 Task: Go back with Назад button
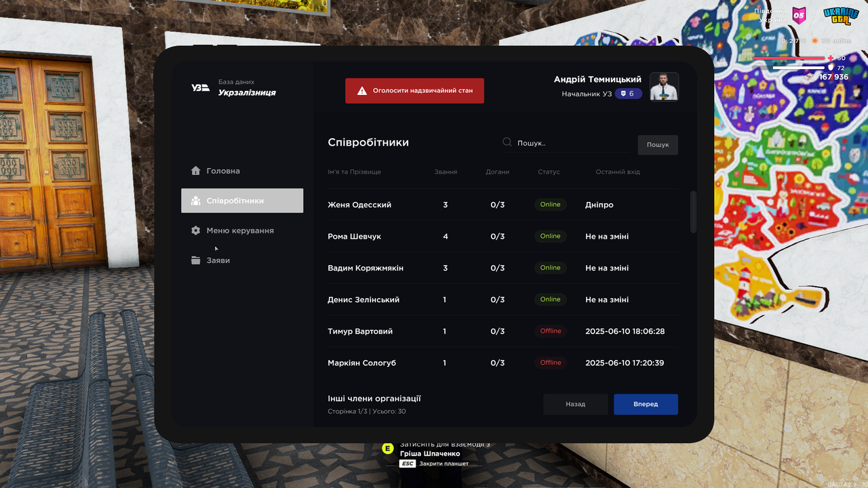(575, 404)
